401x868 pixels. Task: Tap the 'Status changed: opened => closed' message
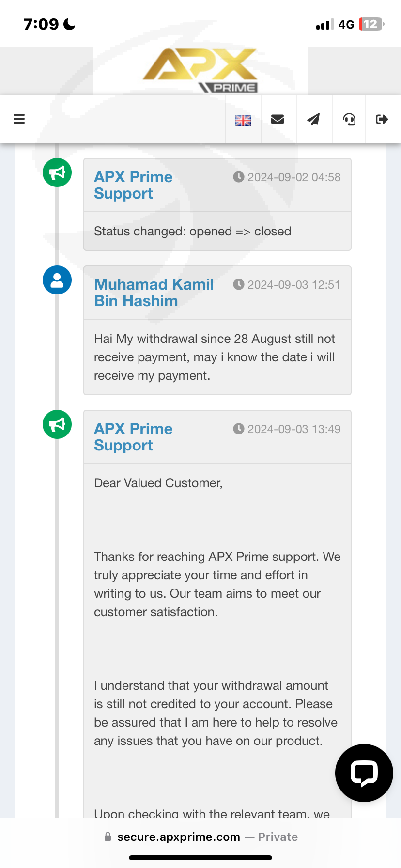192,232
